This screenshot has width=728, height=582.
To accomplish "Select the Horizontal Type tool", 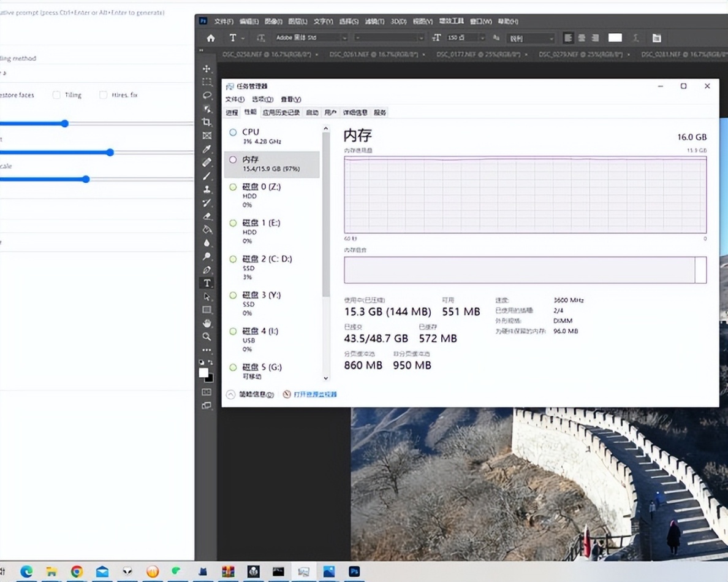I will pyautogui.click(x=207, y=283).
